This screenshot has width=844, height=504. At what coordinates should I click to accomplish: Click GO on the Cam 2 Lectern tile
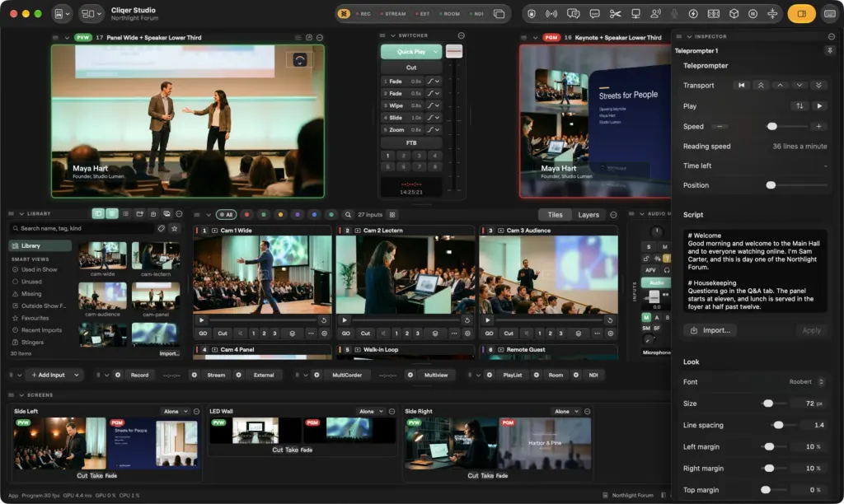(345, 334)
